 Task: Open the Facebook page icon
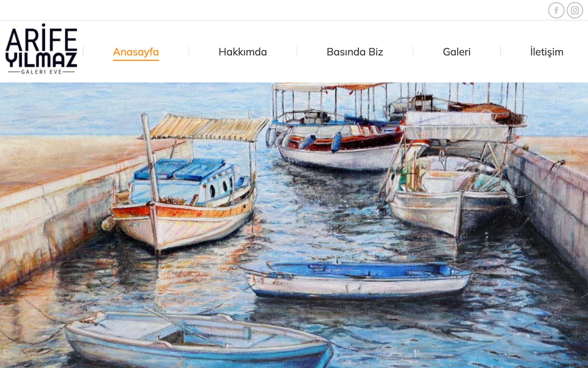click(556, 10)
